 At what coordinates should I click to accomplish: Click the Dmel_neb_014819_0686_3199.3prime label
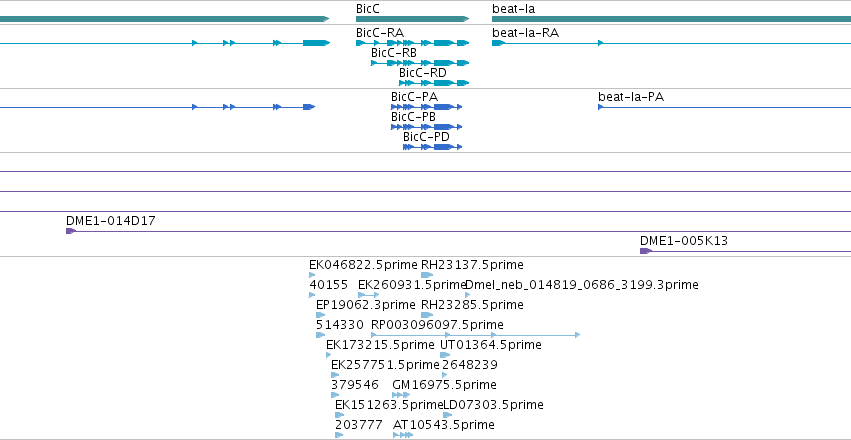pos(582,285)
